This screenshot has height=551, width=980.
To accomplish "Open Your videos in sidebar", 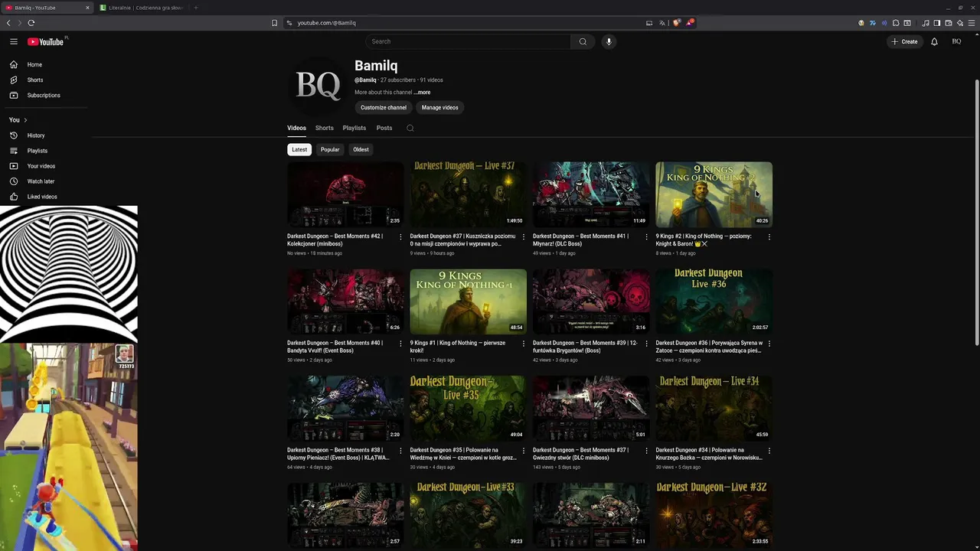I will coord(46,166).
